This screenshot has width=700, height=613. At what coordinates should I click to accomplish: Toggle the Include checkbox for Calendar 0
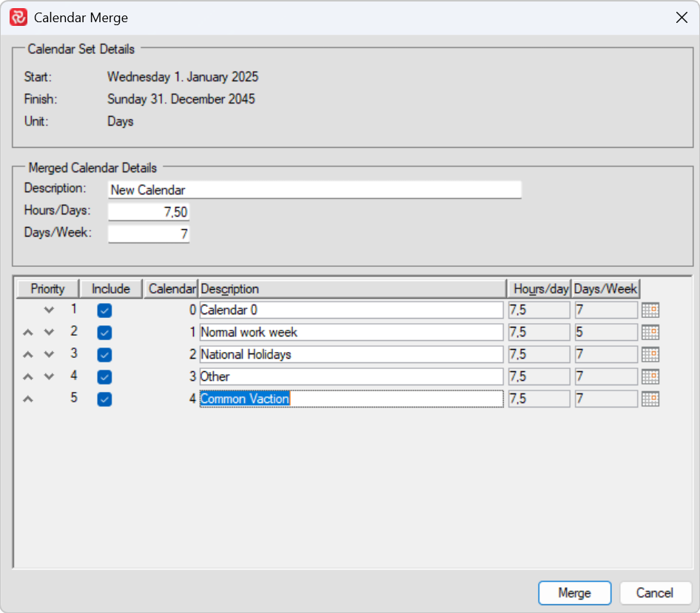[x=104, y=310]
